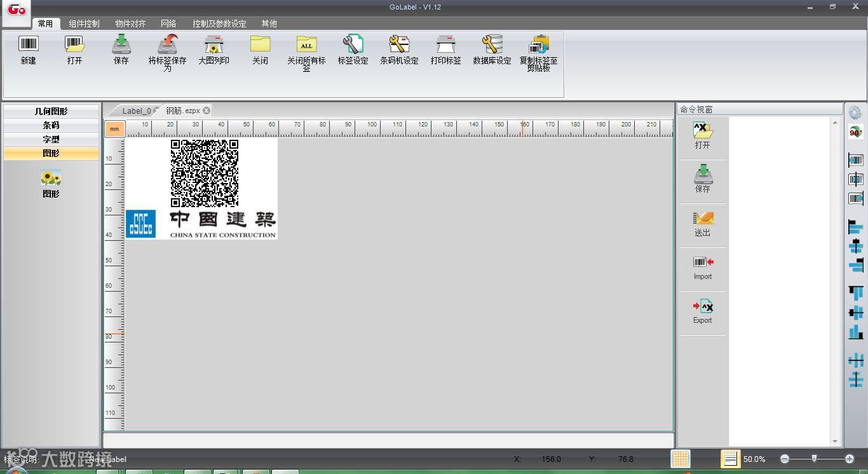Close current label with 关闭
Viewport: 868px width, 474px height.
pos(260,50)
